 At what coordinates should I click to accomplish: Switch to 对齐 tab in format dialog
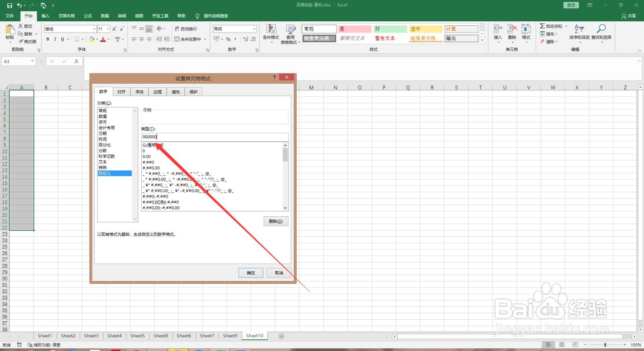tap(122, 92)
